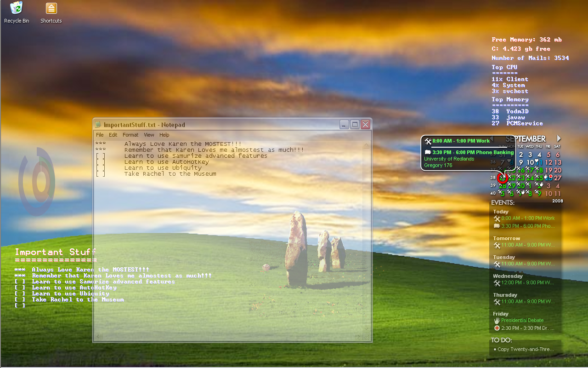Click the circular logo widget on desktop
The height and width of the screenshot is (368, 588).
point(37,182)
